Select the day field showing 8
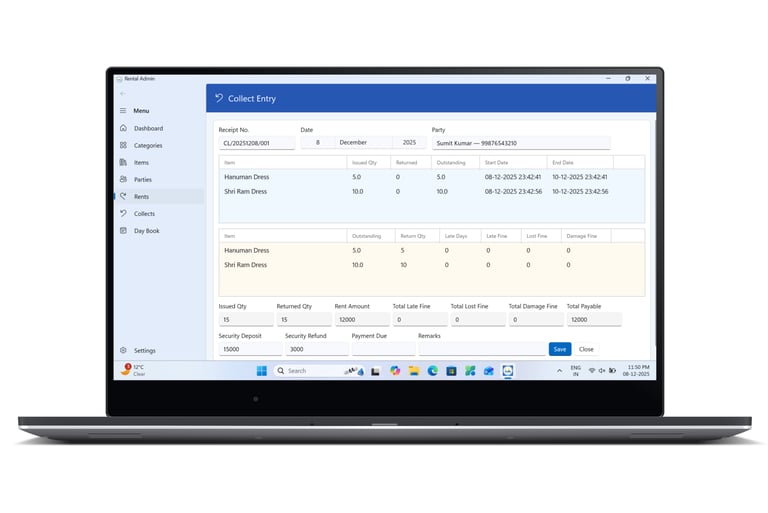 [x=318, y=143]
